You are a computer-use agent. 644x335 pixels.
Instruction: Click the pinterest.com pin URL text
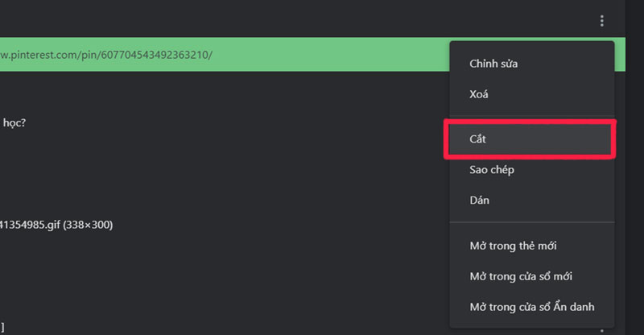(105, 55)
